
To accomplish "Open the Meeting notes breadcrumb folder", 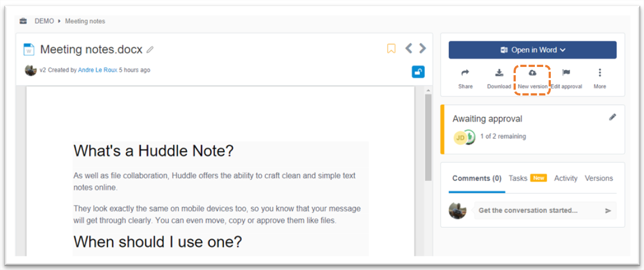I will click(x=85, y=21).
